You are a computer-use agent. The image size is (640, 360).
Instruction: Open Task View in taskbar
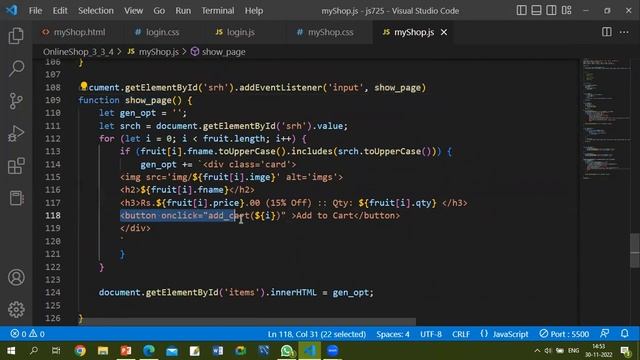[56, 351]
